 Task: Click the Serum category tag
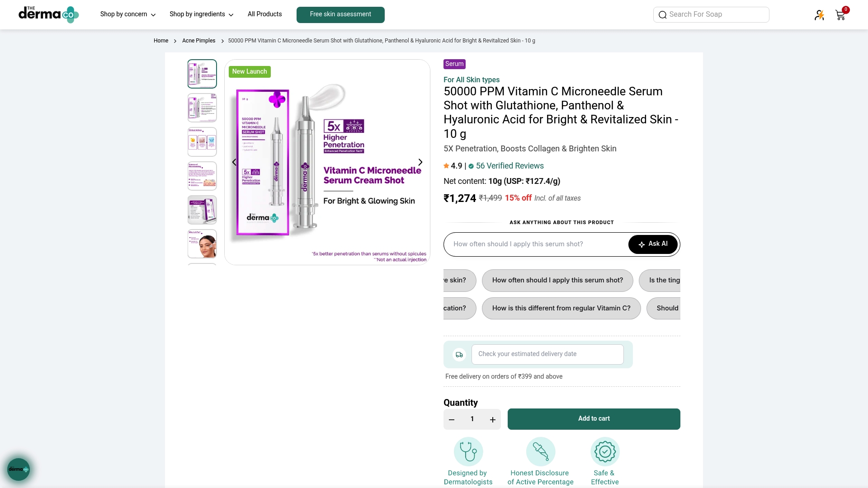pos(454,64)
